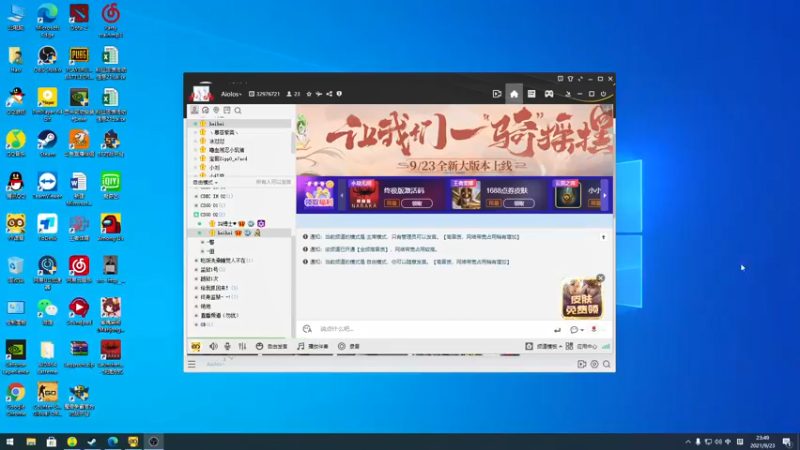Click next arrow on promo carousel
The image size is (800, 450).
pyautogui.click(x=605, y=195)
